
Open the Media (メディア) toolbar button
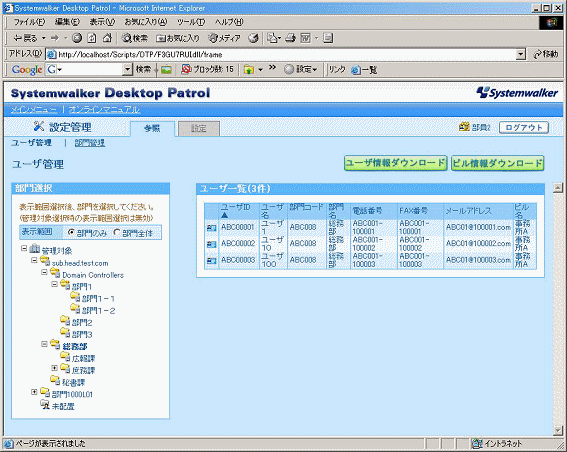[x=225, y=38]
